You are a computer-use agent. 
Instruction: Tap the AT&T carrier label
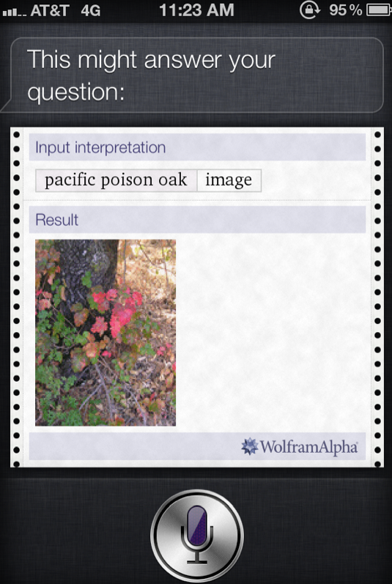(x=50, y=10)
